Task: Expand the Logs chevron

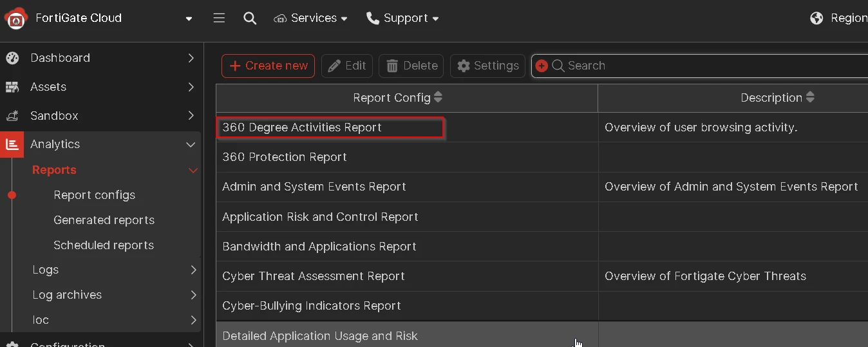Action: (x=193, y=270)
